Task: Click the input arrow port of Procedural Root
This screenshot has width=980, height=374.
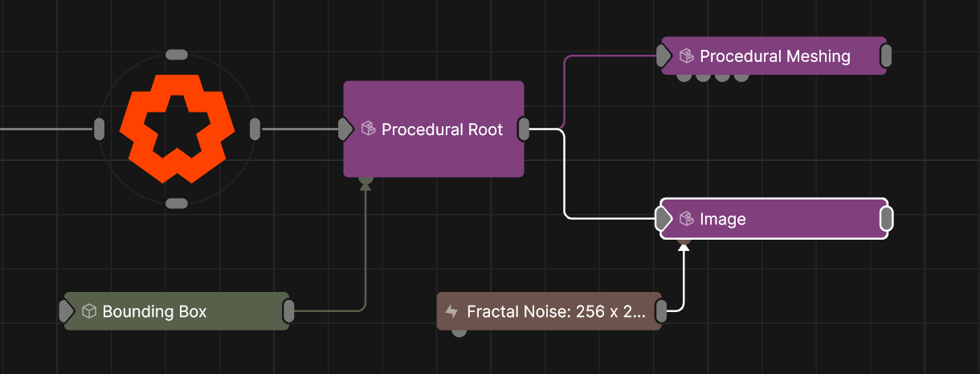Action: pos(345,129)
